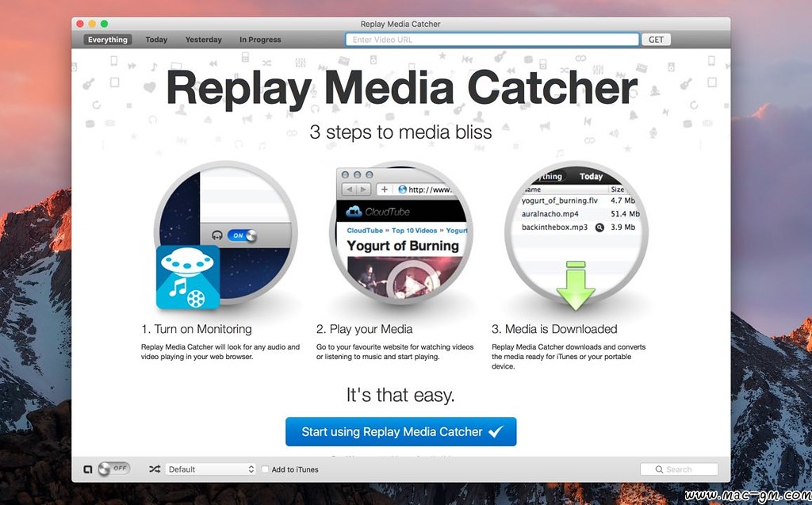This screenshot has width=812, height=505.
Task: Click the '1. Turn on Monitoring' heading
Action: click(197, 329)
